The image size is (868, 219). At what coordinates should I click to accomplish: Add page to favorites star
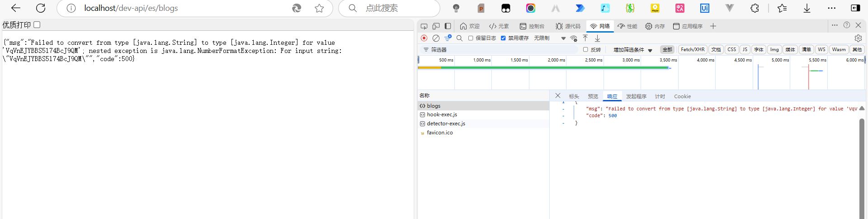(x=319, y=8)
